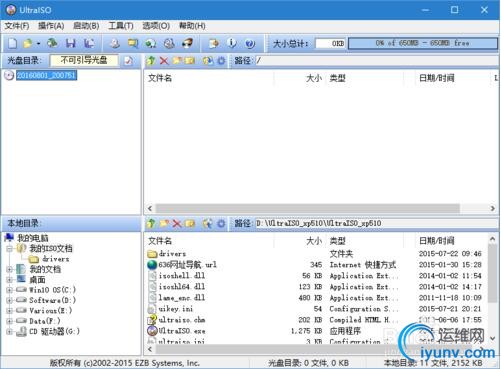This screenshot has height=369, width=501.
Task: Collapse the 我的ISO文档 tree node
Action: [x=9, y=249]
